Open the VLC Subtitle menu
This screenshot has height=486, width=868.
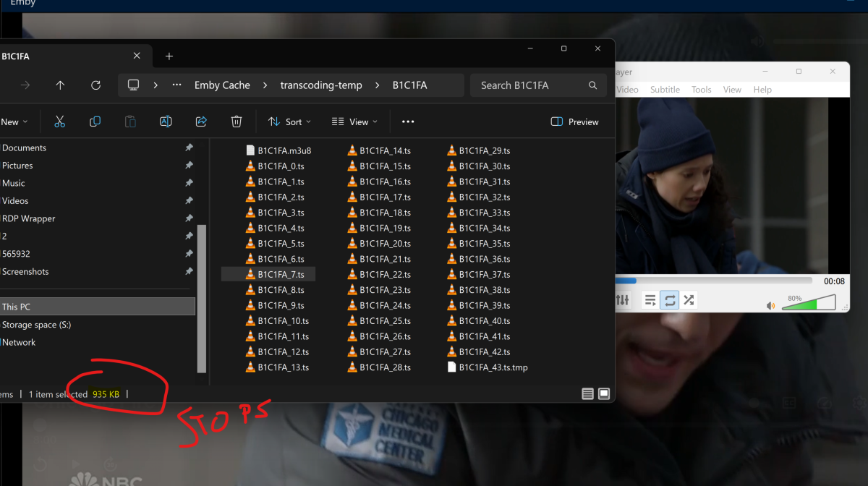(665, 90)
